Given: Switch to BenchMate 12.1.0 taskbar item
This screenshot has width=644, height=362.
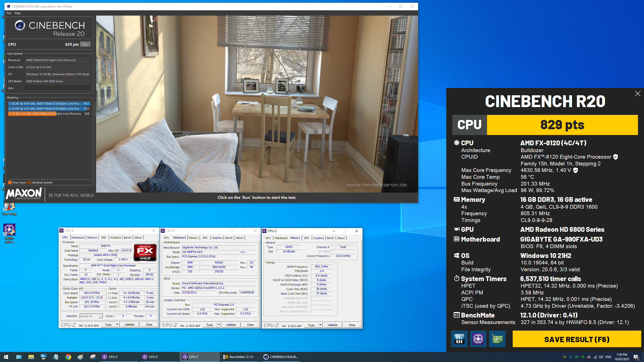Looking at the screenshot, I should coord(240,357).
